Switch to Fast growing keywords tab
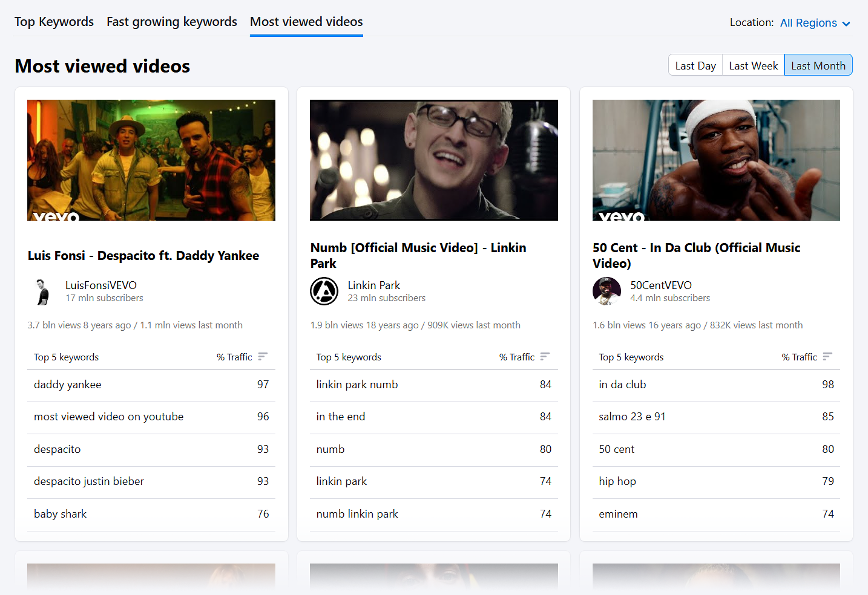Screen dimensions: 868x595 (x=172, y=22)
